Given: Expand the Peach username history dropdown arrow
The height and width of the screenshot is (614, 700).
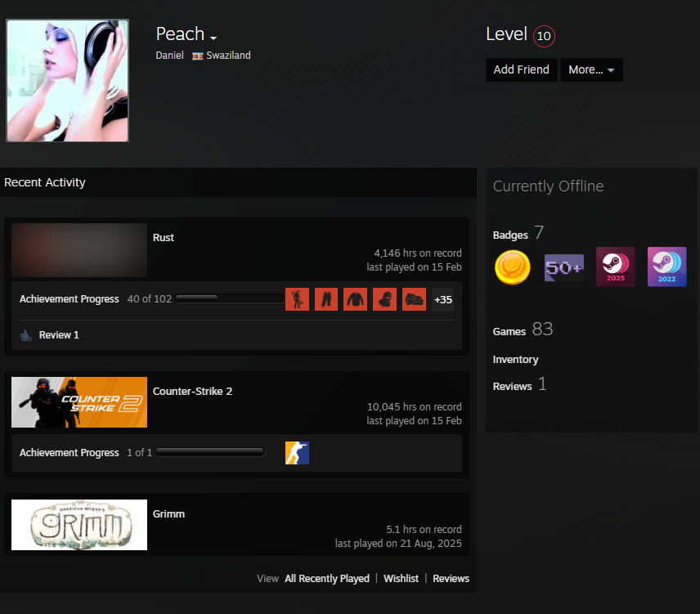Looking at the screenshot, I should point(213,38).
